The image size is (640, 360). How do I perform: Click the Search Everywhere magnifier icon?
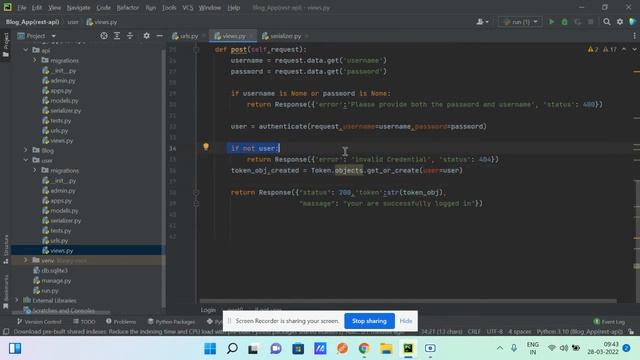click(607, 22)
